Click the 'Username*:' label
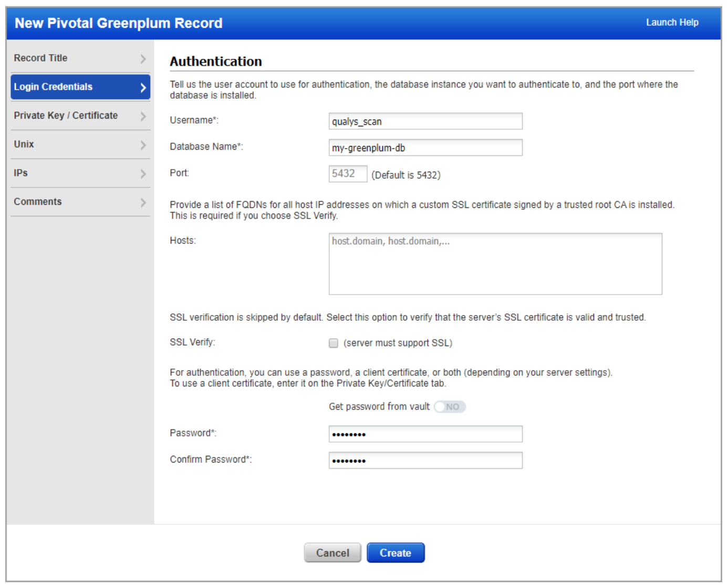Image resolution: width=728 pixels, height=588 pixels. click(194, 120)
